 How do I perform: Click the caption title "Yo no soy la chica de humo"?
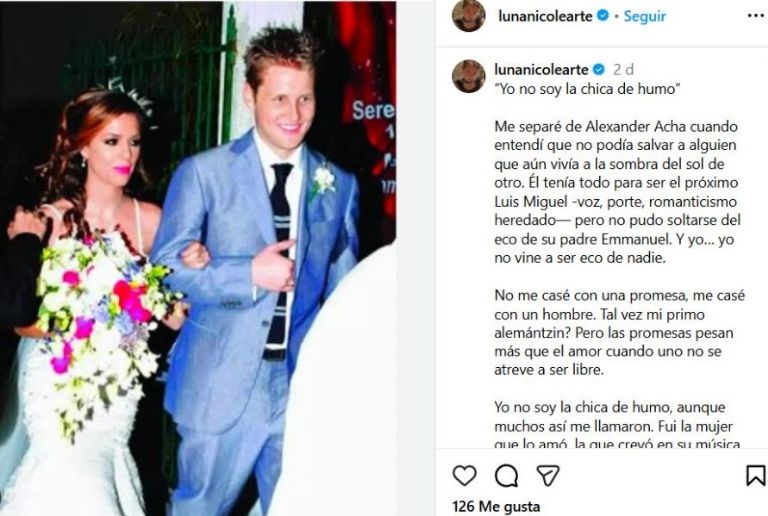587,89
